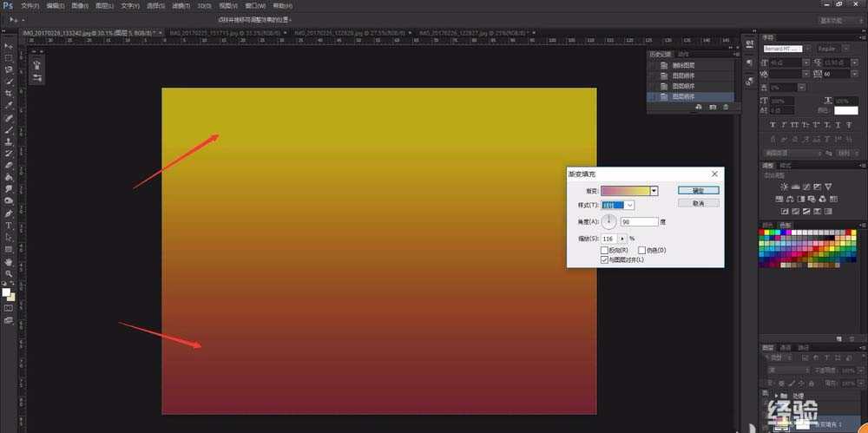The height and width of the screenshot is (433, 868).
Task: Open the gradient preset picker arrow
Action: tap(654, 190)
